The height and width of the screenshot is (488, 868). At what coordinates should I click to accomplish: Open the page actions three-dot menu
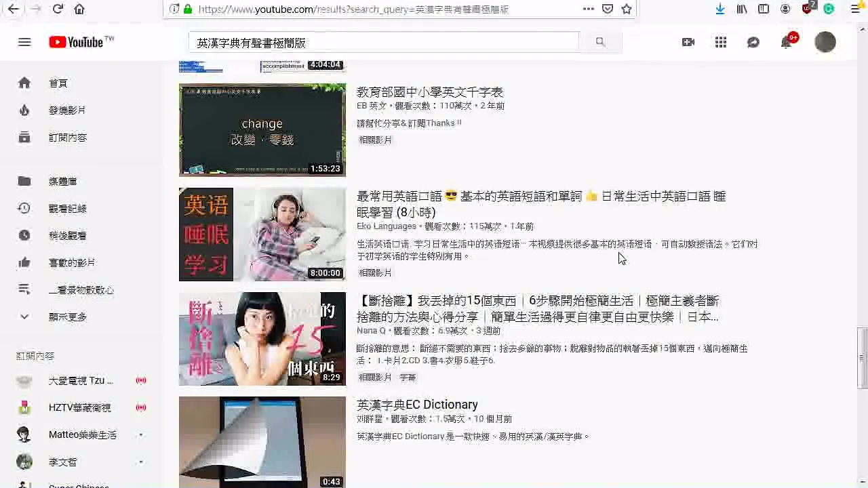coord(588,9)
